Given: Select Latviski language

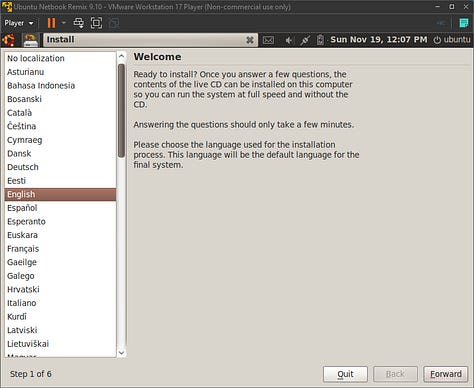Looking at the screenshot, I should [x=60, y=330].
